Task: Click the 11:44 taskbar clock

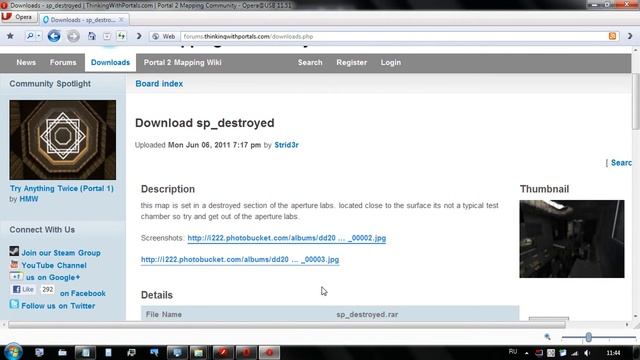Action: (613, 353)
